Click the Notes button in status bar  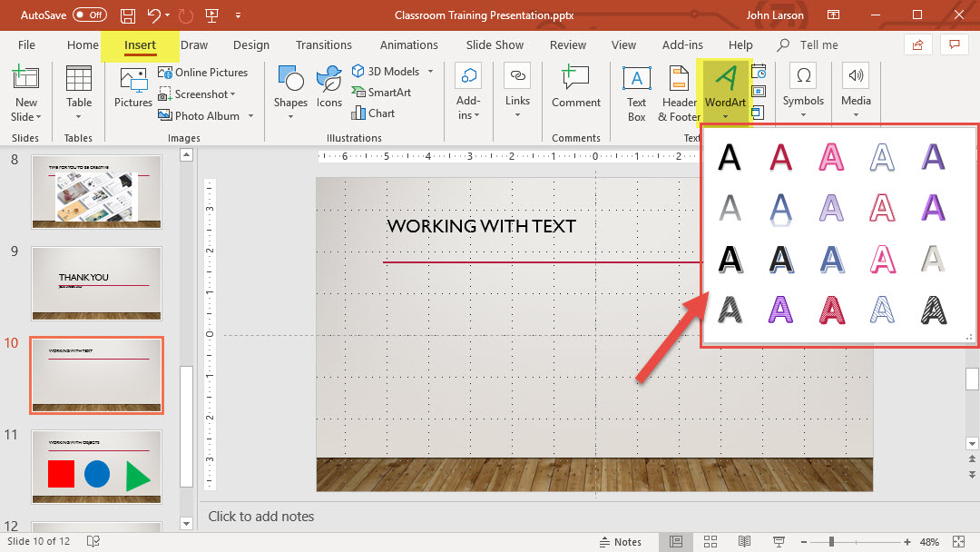point(620,542)
